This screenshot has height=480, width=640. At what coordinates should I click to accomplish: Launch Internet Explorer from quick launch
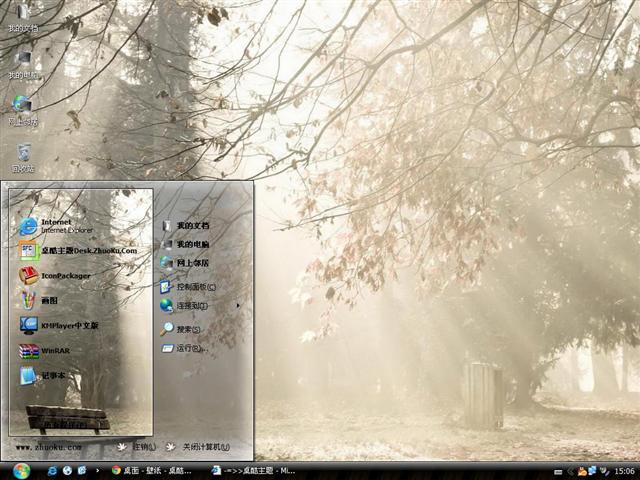[x=52, y=471]
